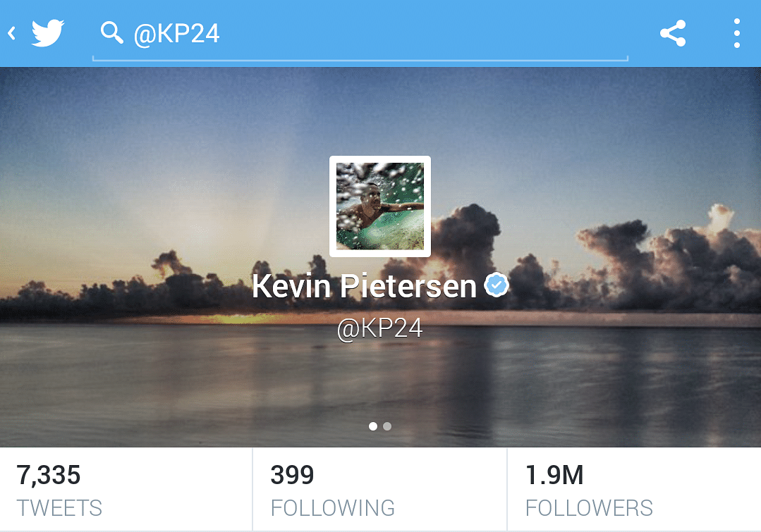Screen dimensions: 761x532
Task: Click the search magnifier icon
Action: 111,33
